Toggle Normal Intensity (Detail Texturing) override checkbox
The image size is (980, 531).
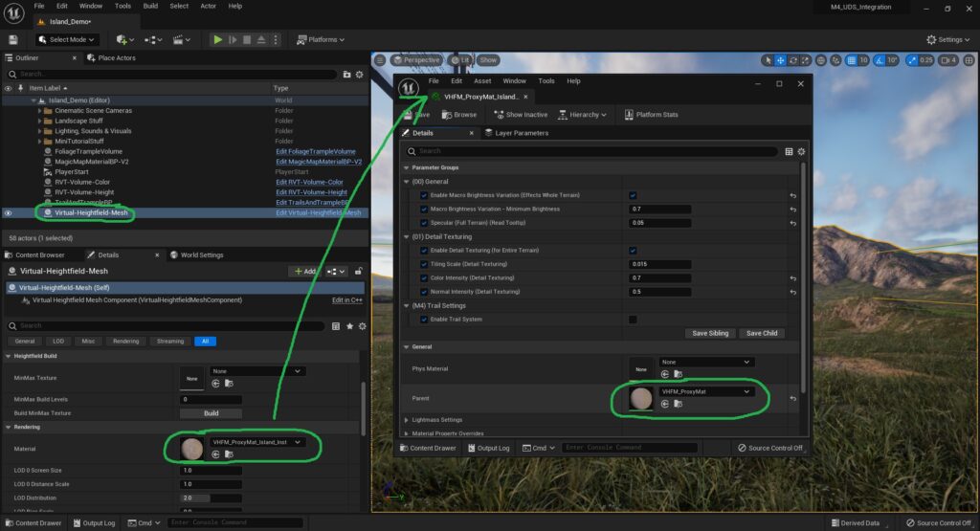click(x=424, y=292)
